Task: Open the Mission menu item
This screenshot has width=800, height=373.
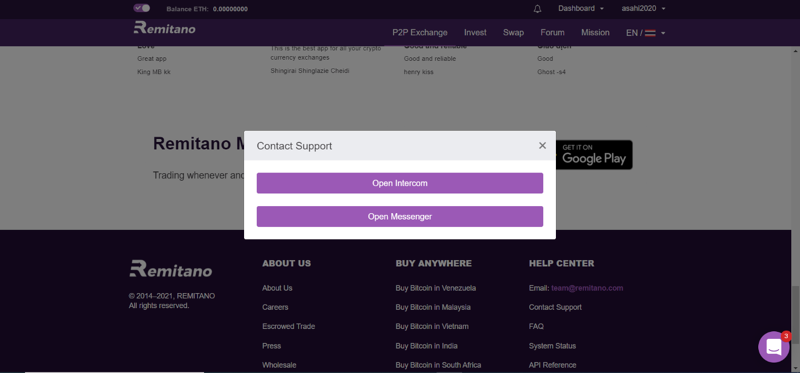Action: [x=595, y=33]
